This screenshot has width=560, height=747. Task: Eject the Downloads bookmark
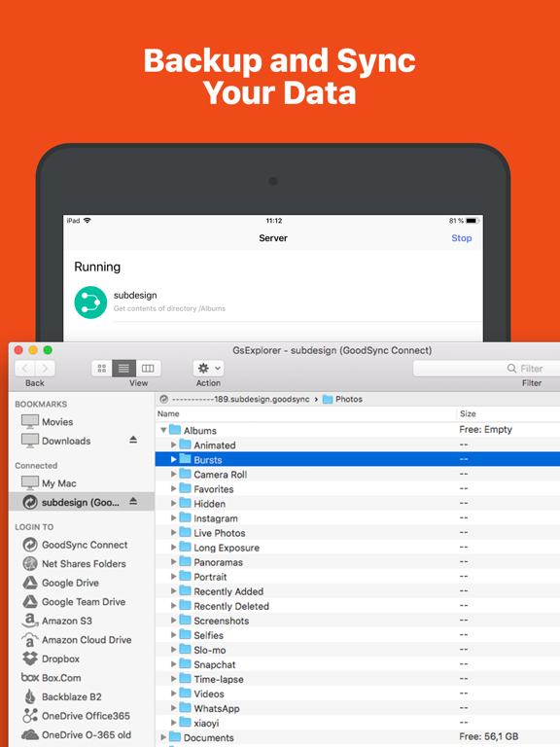(133, 440)
